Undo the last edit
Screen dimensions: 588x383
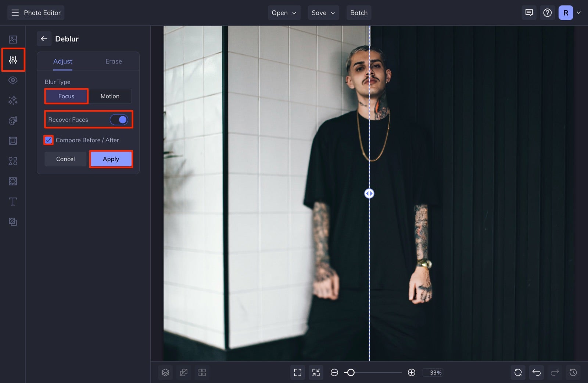click(x=536, y=372)
